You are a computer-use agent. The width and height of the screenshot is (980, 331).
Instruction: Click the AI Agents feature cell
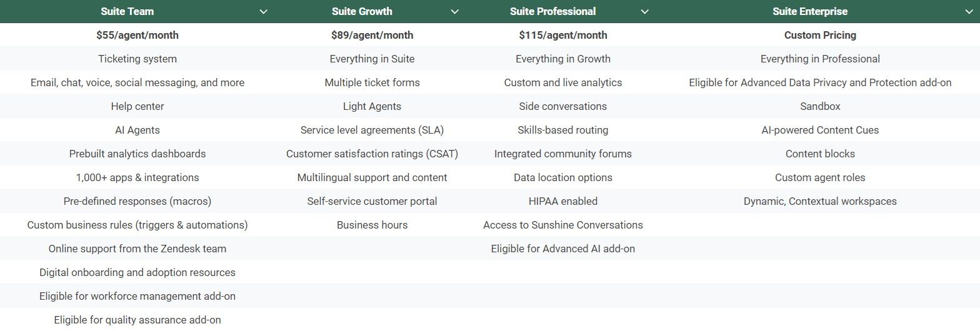coord(137,130)
